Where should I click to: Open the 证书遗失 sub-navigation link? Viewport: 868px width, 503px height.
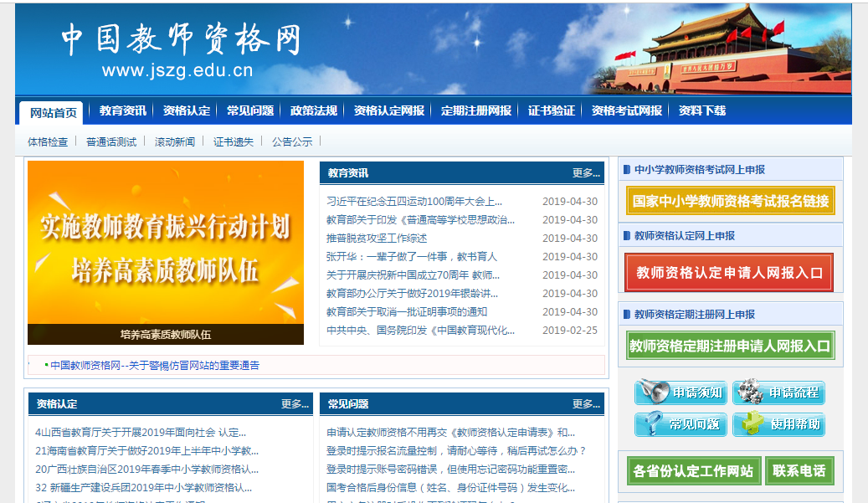pyautogui.click(x=234, y=142)
